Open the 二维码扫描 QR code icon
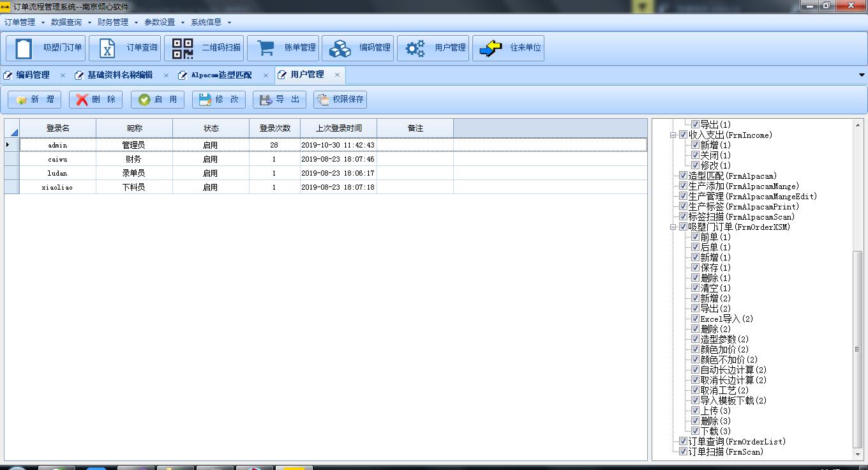Viewport: 868px width, 470px height. click(183, 49)
